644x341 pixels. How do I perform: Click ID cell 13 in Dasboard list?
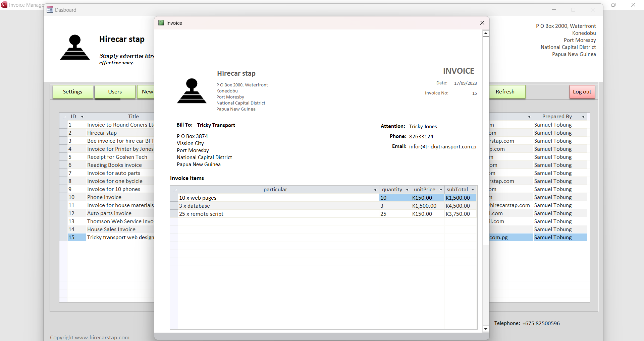(x=76, y=221)
